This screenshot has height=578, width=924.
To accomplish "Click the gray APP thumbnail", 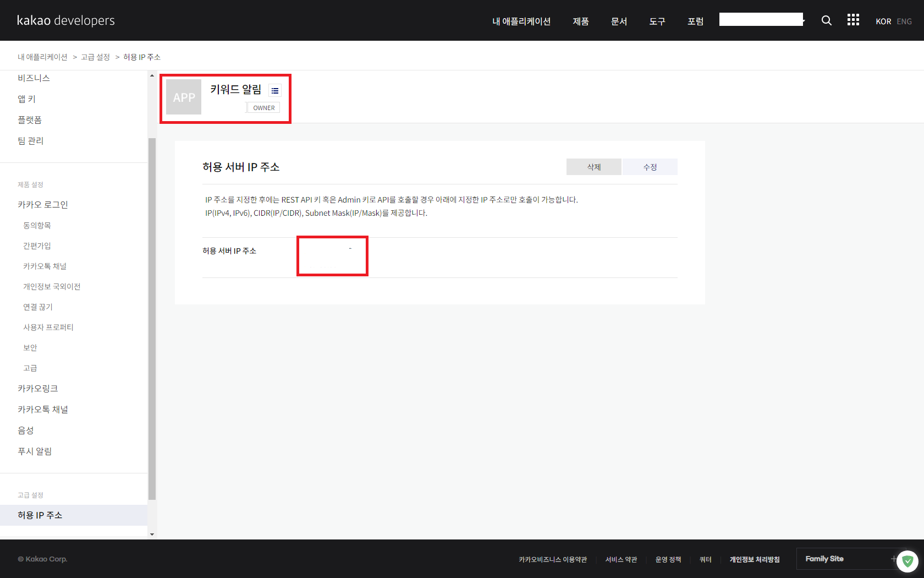I will (x=184, y=97).
